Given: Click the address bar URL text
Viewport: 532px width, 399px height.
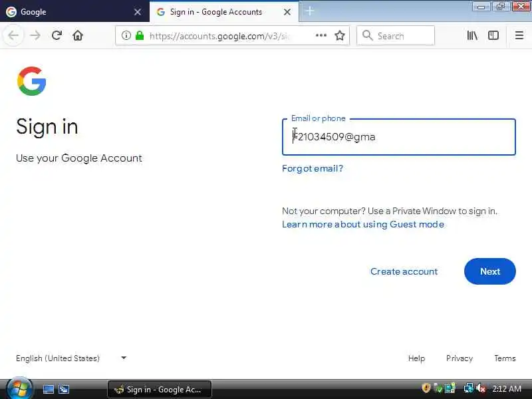Looking at the screenshot, I should (x=219, y=36).
